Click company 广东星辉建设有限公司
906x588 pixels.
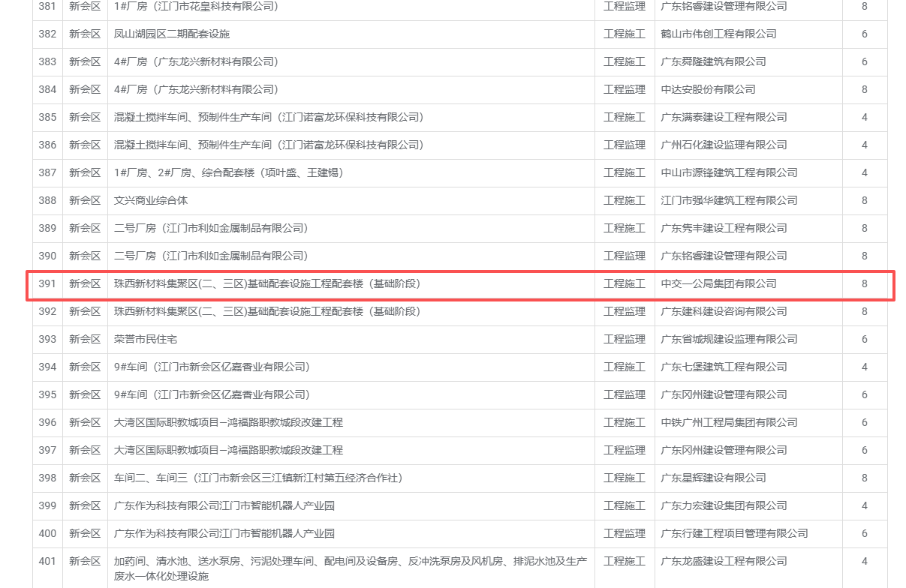coord(713,478)
